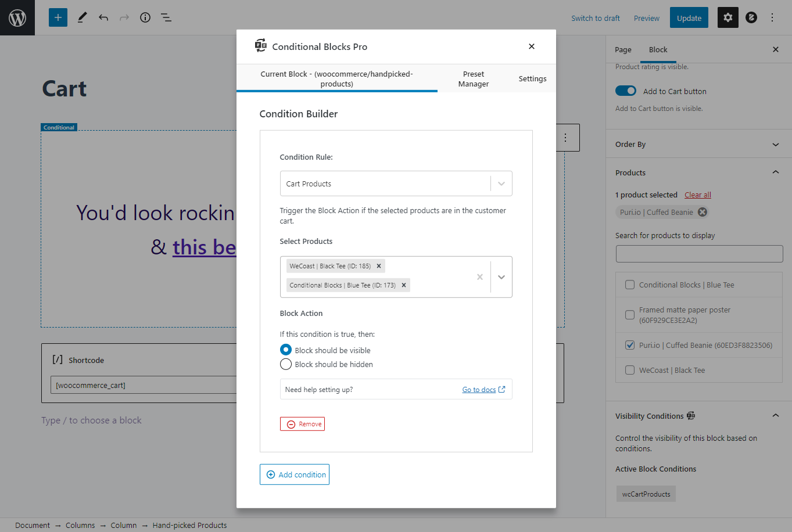Viewport: 792px width, 532px height.
Task: Open the block inserter
Action: [57, 17]
